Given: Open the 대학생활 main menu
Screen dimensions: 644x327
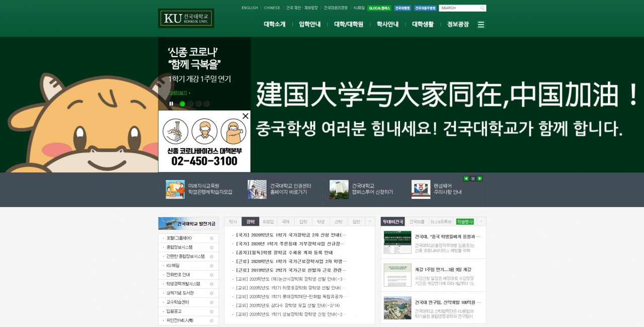Looking at the screenshot, I should point(423,24).
